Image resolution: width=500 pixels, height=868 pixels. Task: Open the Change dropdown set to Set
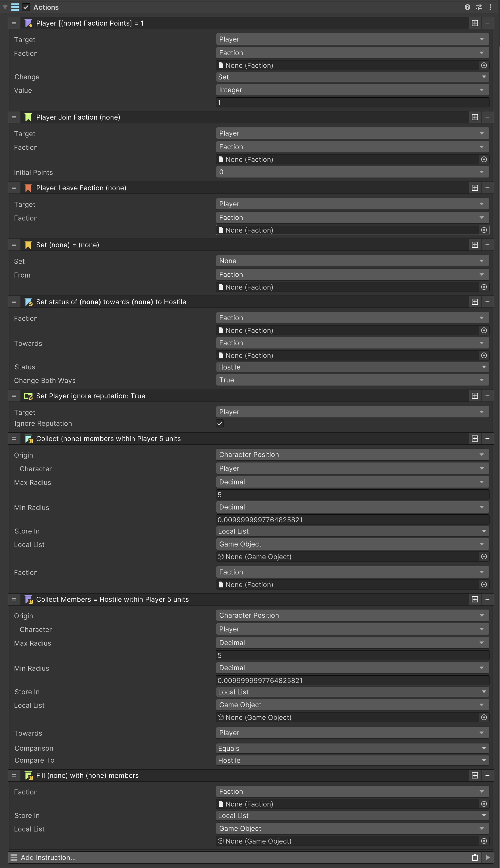352,77
